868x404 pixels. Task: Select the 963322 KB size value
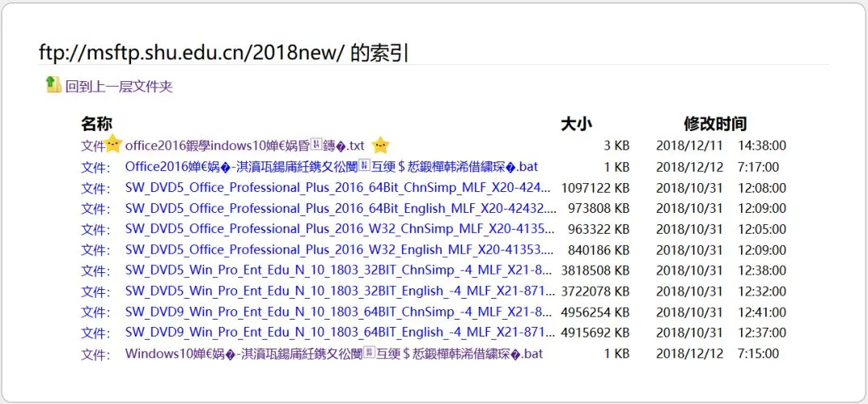point(599,230)
